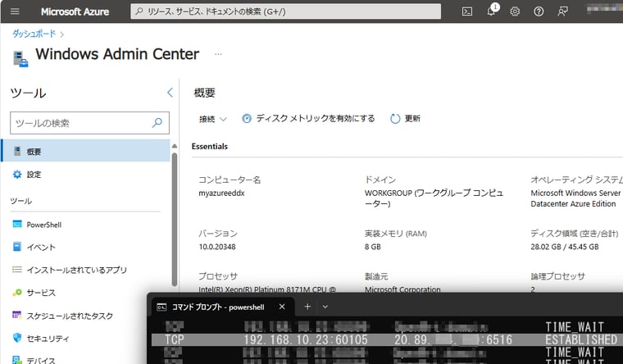Click the 8 GB RAM value

click(373, 247)
